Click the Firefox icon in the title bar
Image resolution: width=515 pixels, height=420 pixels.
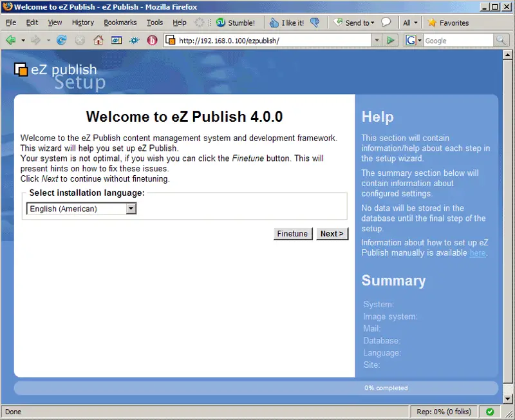[x=7, y=6]
